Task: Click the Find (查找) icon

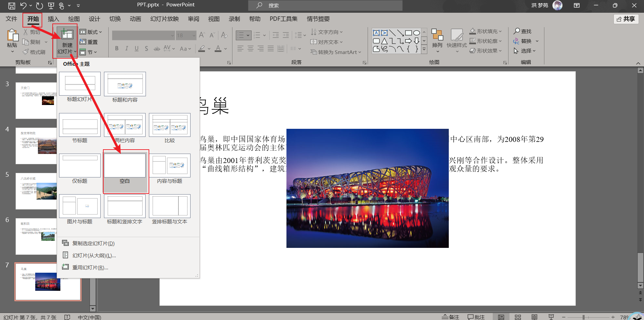Action: [x=517, y=31]
